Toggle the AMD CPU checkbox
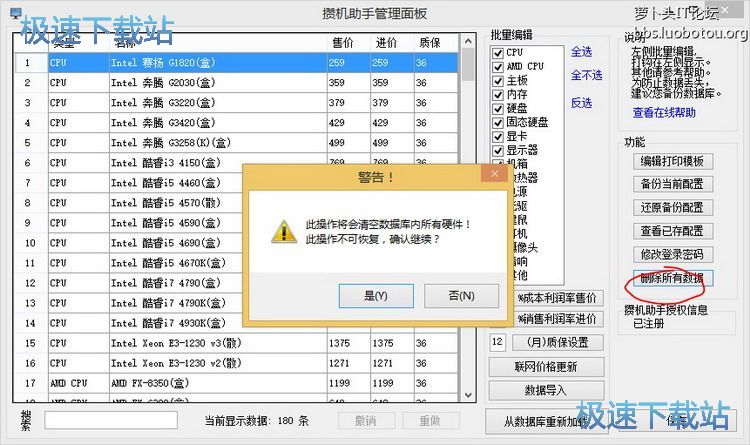The width and height of the screenshot is (750, 445). tap(498, 67)
